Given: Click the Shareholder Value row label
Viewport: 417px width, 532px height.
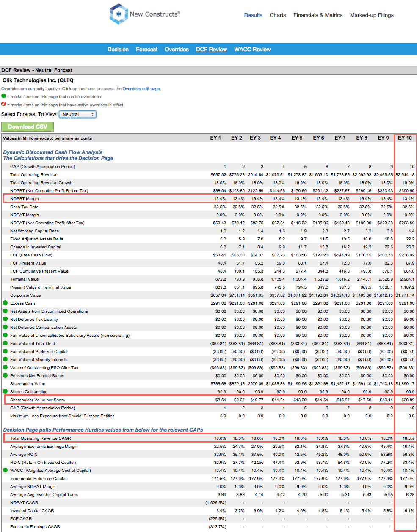Looking at the screenshot, I should click(x=28, y=383).
